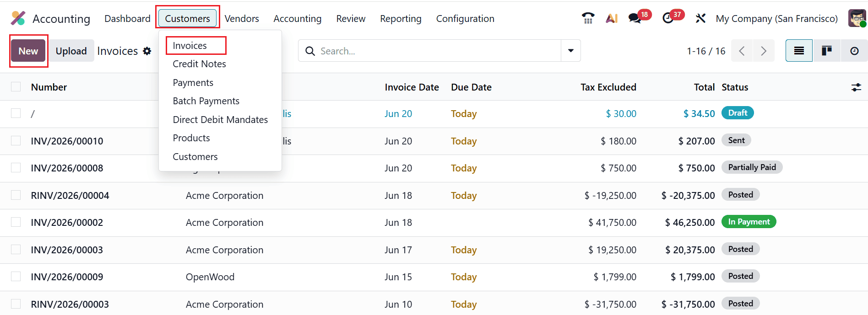This screenshot has height=315, width=868.
Task: Open the VoIP phone icon
Action: (588, 18)
